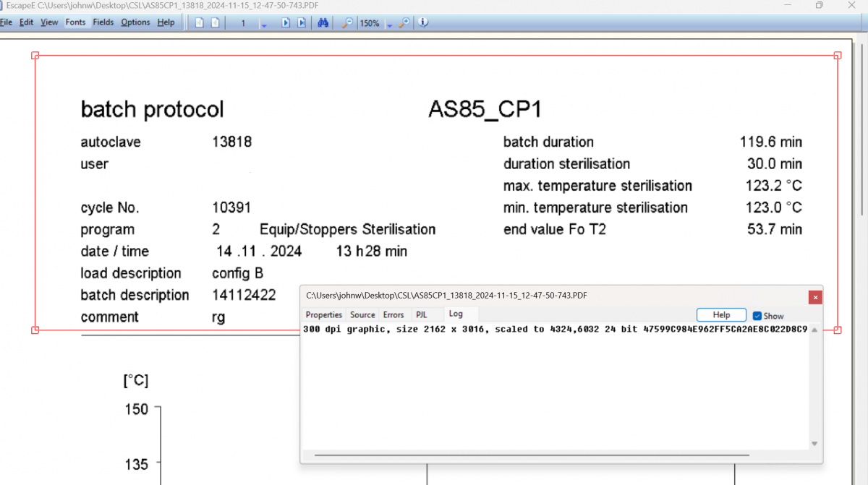Open the Options menu
Image resolution: width=868 pixels, height=485 pixels.
click(x=135, y=22)
